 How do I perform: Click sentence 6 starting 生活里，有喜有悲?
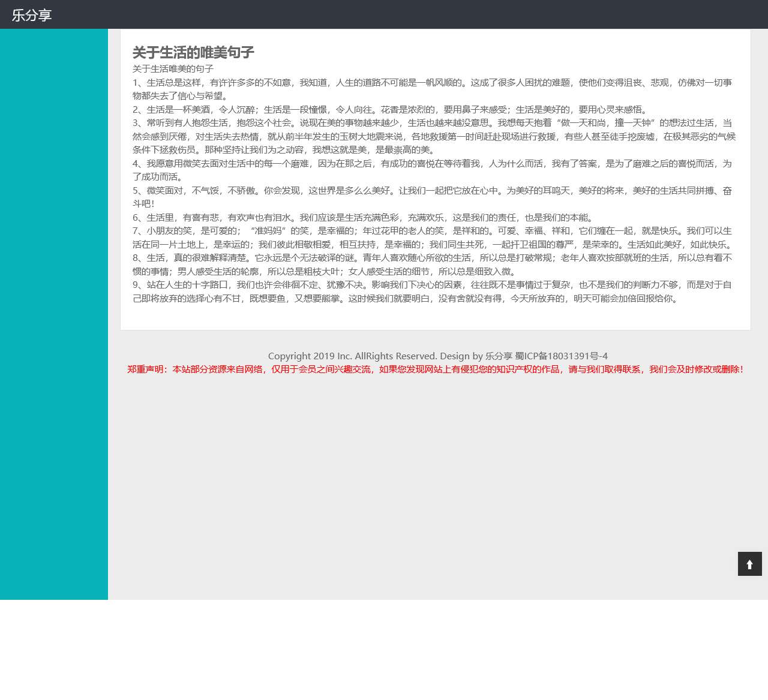tap(364, 217)
